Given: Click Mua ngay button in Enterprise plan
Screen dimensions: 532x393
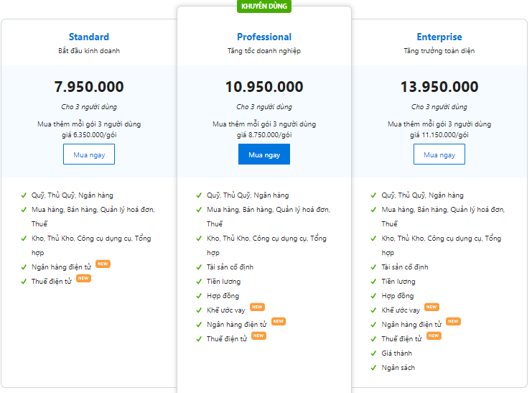Looking at the screenshot, I should (439, 154).
